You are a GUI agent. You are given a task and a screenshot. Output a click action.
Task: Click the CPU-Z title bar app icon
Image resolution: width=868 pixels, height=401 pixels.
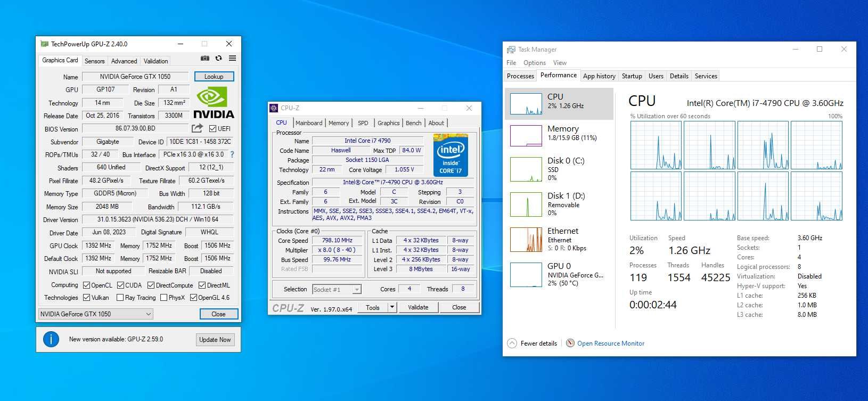tap(274, 108)
